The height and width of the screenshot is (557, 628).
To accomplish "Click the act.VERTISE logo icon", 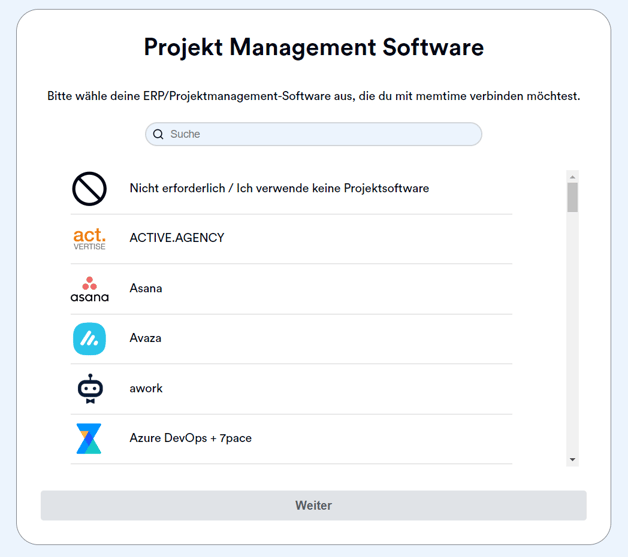I will pos(89,239).
